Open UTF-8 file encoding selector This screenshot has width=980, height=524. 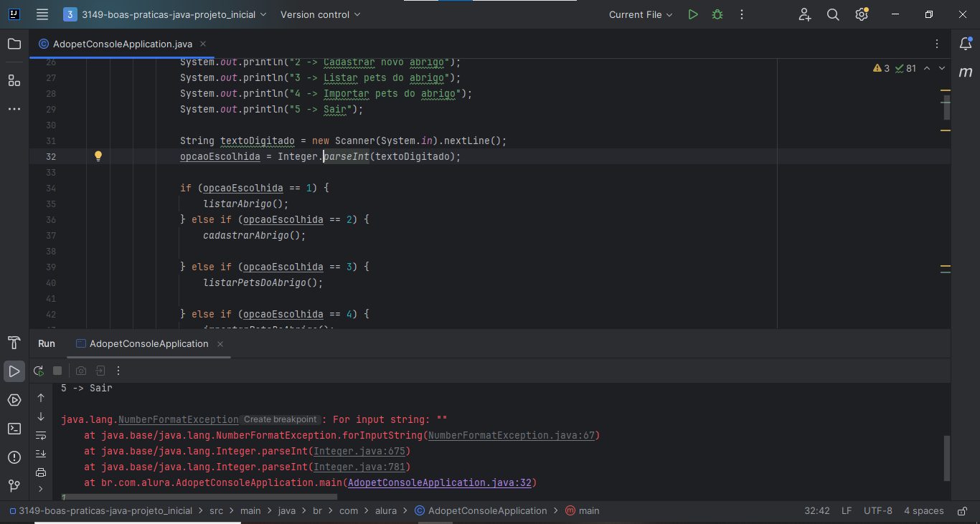pyautogui.click(x=878, y=511)
